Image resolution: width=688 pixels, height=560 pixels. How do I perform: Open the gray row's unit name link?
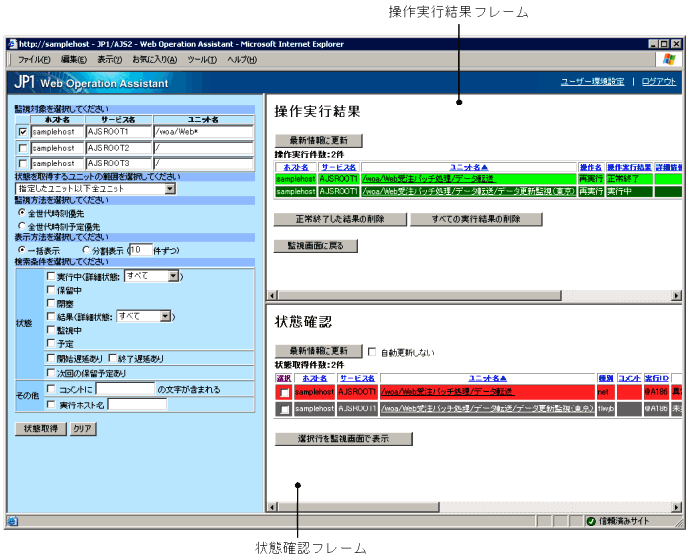pyautogui.click(x=487, y=409)
